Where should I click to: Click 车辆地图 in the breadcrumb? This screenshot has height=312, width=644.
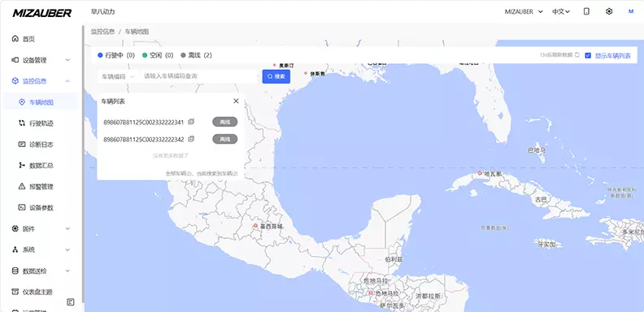tap(137, 31)
